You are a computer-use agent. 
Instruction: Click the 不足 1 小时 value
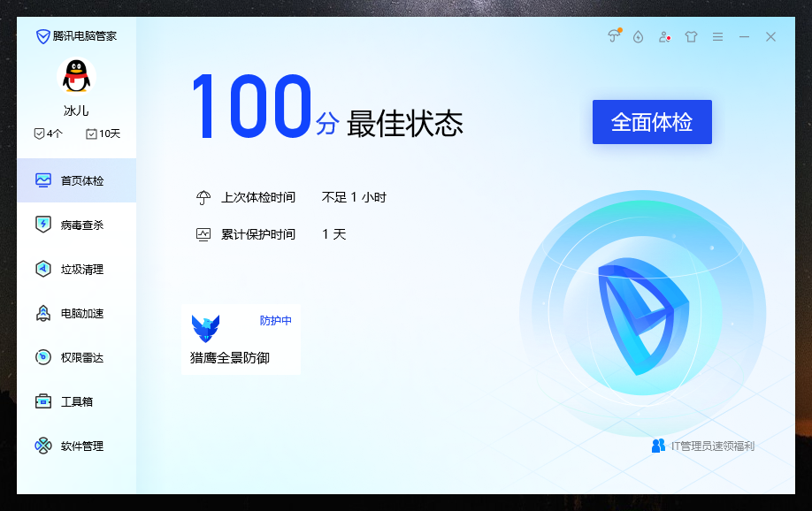[354, 197]
